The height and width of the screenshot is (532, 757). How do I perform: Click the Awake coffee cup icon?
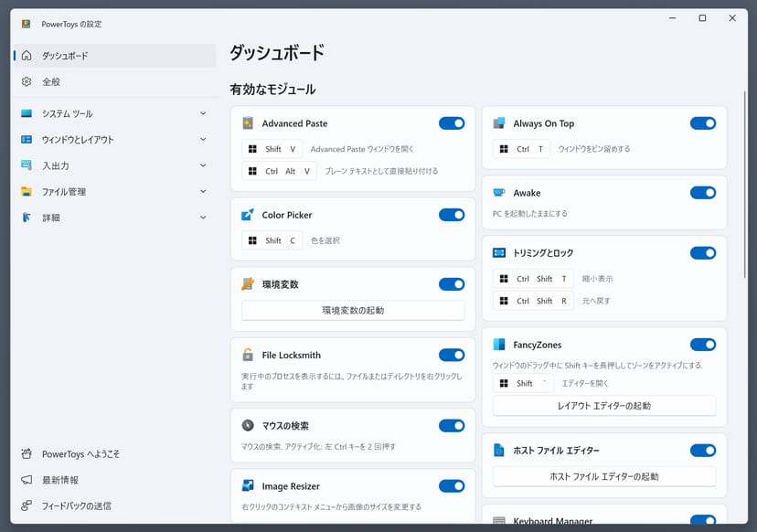click(x=499, y=193)
